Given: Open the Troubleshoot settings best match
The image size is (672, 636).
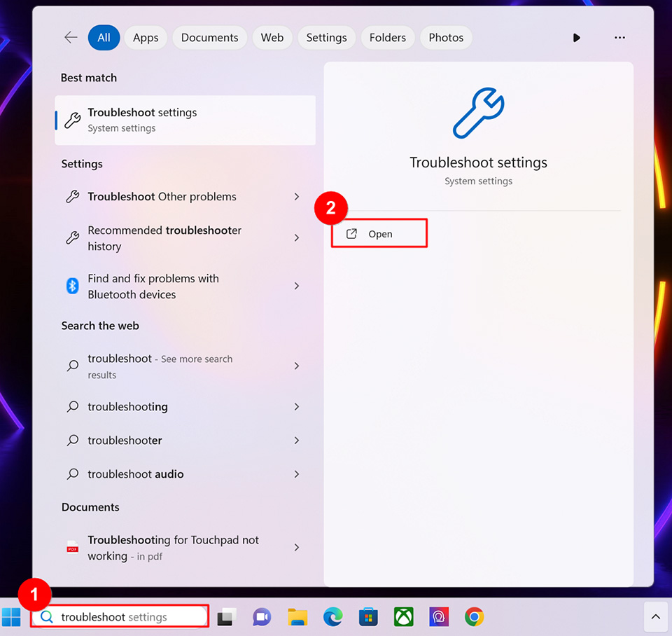Looking at the screenshot, I should click(185, 120).
